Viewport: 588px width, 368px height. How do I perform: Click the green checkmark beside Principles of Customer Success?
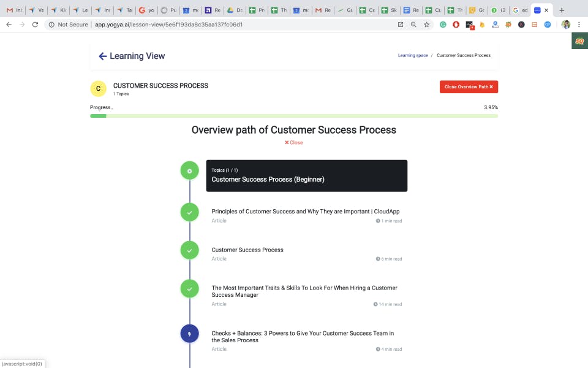coord(190,213)
